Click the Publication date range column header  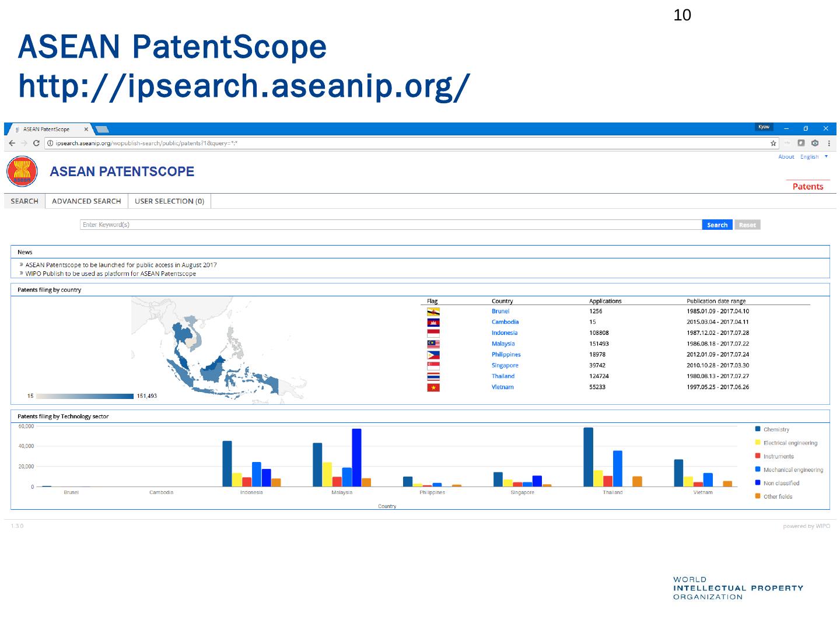pos(716,301)
